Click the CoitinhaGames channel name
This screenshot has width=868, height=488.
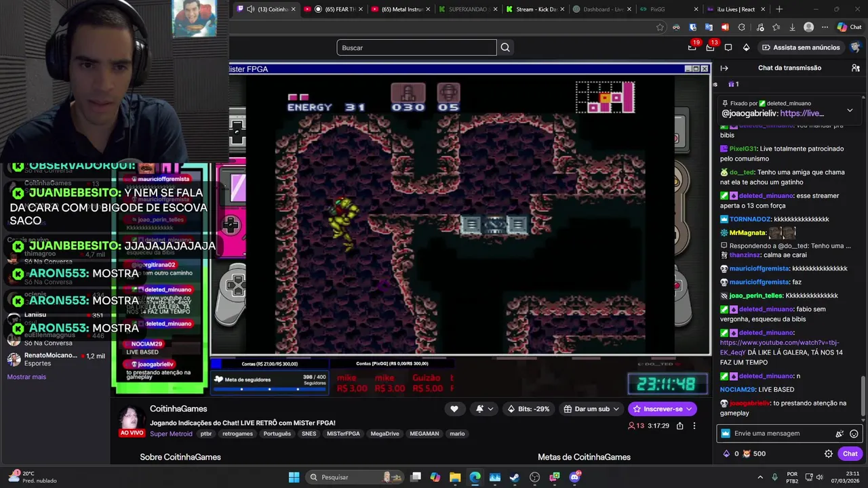coord(178,409)
